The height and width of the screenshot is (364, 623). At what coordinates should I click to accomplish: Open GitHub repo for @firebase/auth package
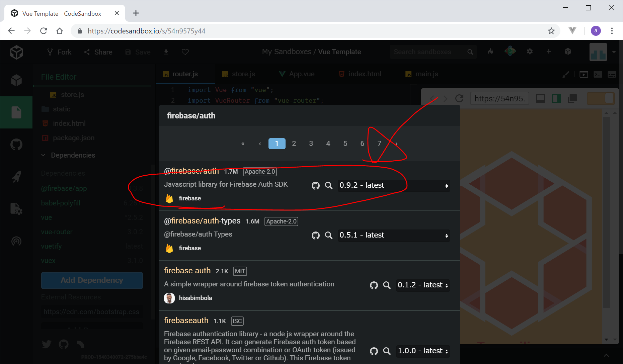[315, 186]
